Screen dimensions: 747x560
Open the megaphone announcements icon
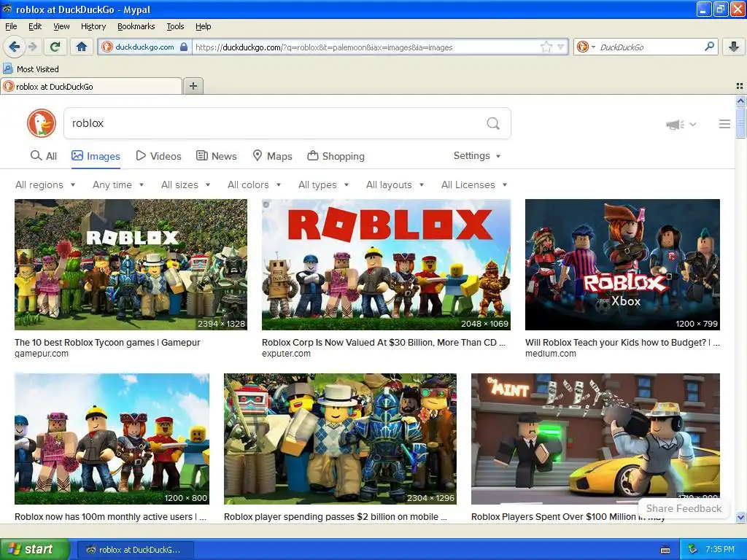[x=676, y=124]
